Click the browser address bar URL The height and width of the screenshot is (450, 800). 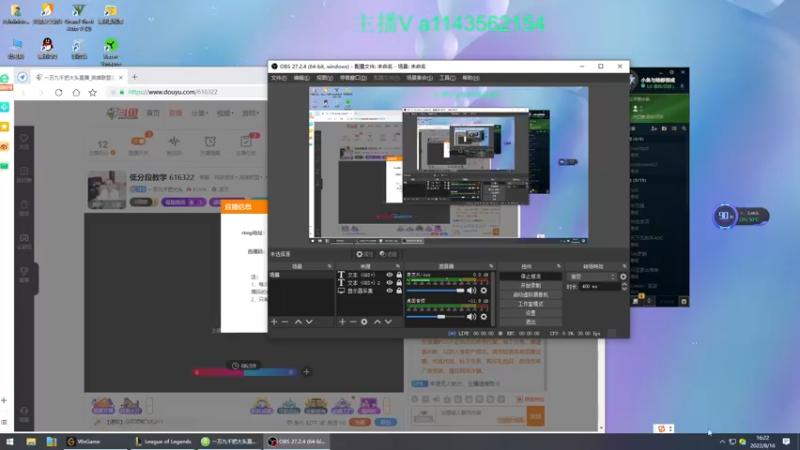172,92
